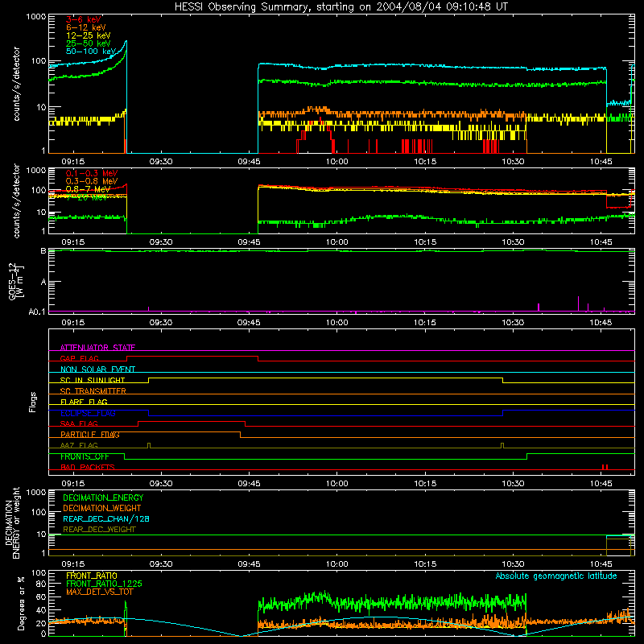Select the ATTENUATOR_STATE flag label
The width and height of the screenshot is (644, 644).
click(x=97, y=348)
